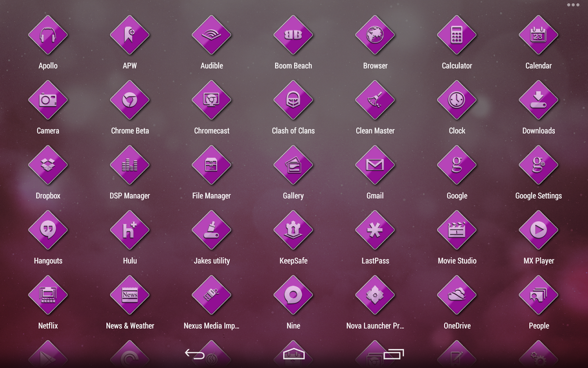Open the Chrome Beta icon
The width and height of the screenshot is (588, 368).
pyautogui.click(x=130, y=100)
